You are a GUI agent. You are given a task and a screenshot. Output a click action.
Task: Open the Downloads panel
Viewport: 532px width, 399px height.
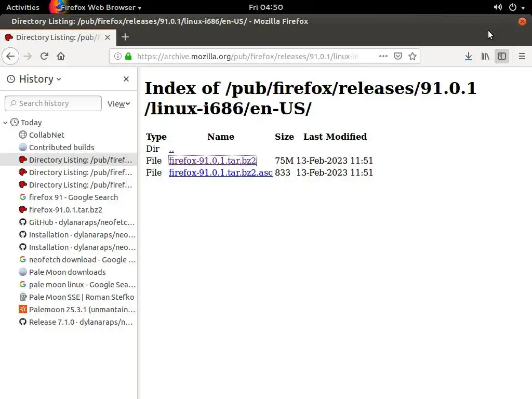click(x=468, y=56)
